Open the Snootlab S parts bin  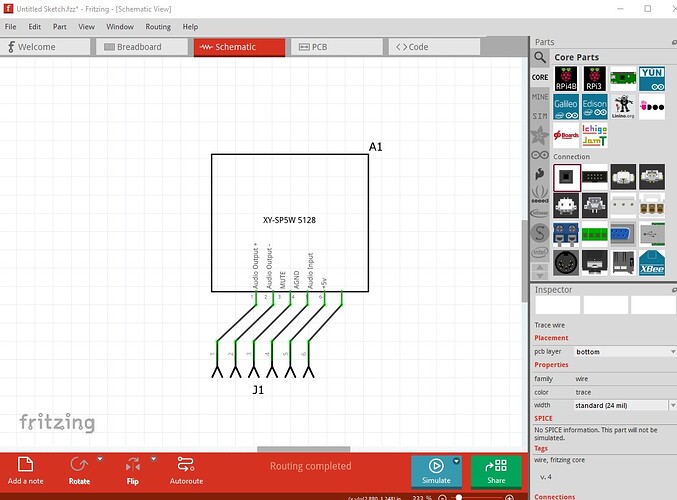540,233
